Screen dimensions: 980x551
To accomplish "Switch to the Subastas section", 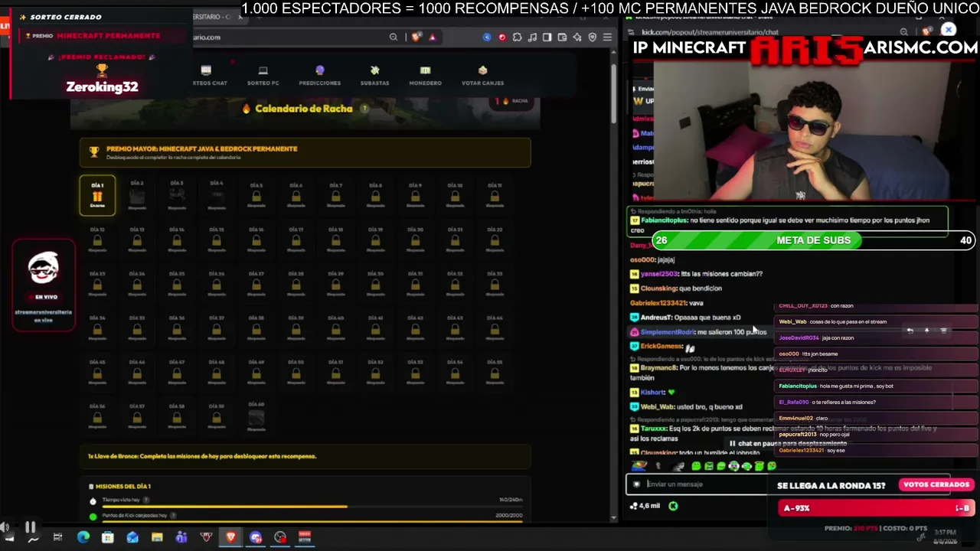I will (x=374, y=76).
